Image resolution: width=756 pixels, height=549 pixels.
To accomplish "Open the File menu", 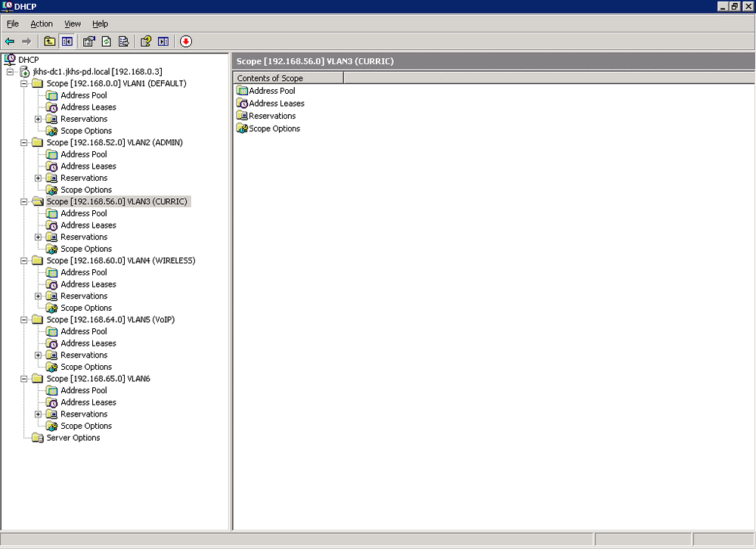I will point(13,23).
